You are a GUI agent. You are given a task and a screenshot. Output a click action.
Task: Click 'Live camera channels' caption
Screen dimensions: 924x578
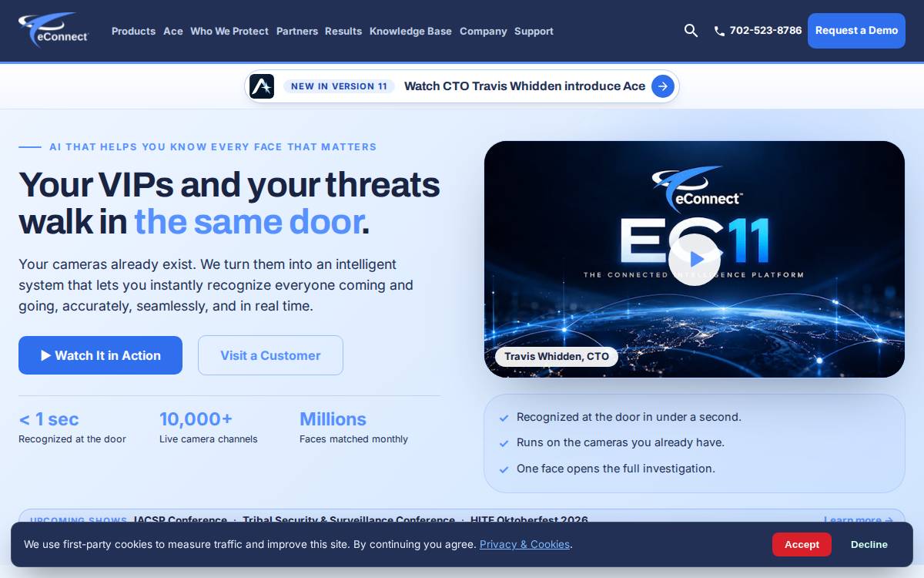click(209, 439)
